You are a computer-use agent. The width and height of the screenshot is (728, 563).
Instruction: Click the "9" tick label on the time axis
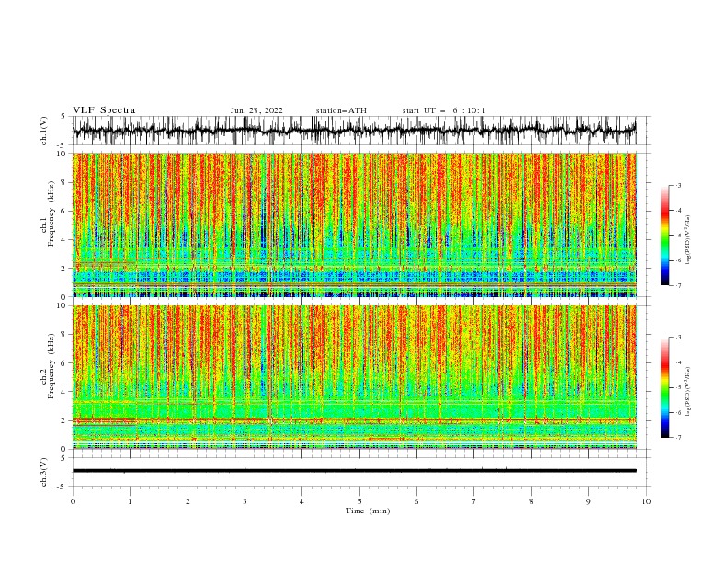point(588,501)
